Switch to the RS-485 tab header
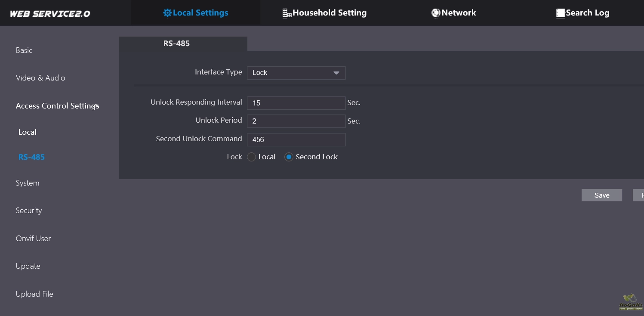This screenshot has width=644, height=316. click(x=176, y=43)
